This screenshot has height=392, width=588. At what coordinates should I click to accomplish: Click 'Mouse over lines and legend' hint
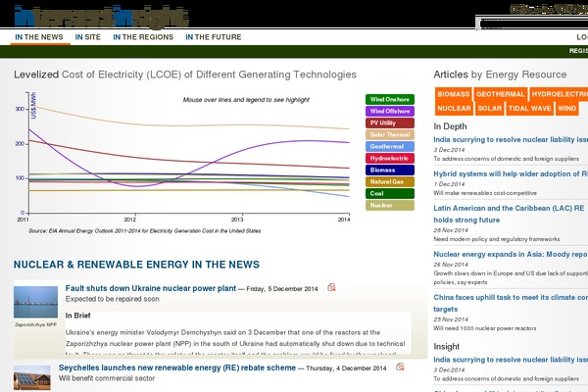[x=246, y=100]
